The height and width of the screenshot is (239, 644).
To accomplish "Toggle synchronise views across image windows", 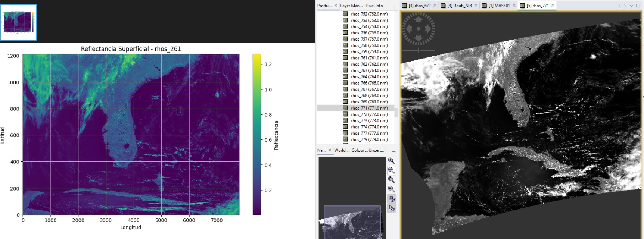I will [392, 199].
